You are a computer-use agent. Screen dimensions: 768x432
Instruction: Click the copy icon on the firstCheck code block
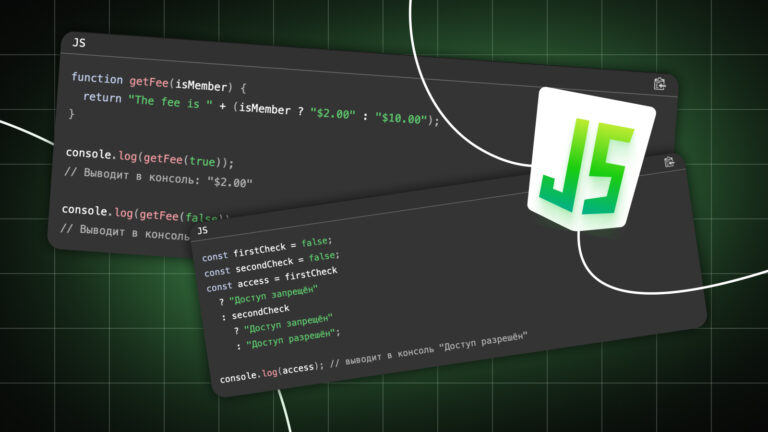pyautogui.click(x=669, y=162)
